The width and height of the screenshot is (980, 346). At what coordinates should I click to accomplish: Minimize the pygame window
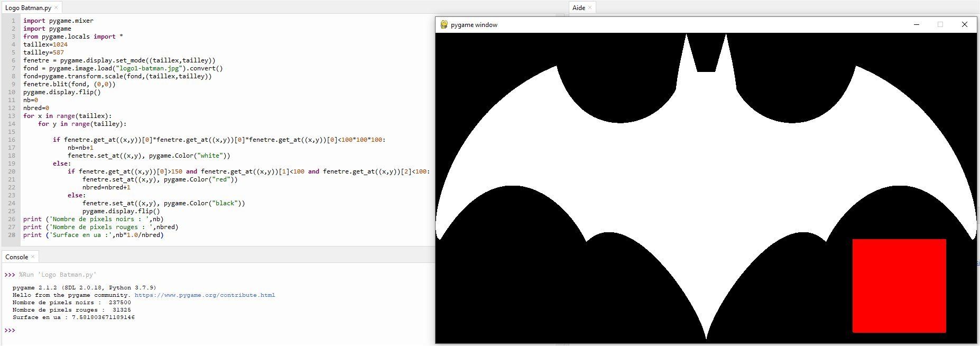pyautogui.click(x=917, y=24)
